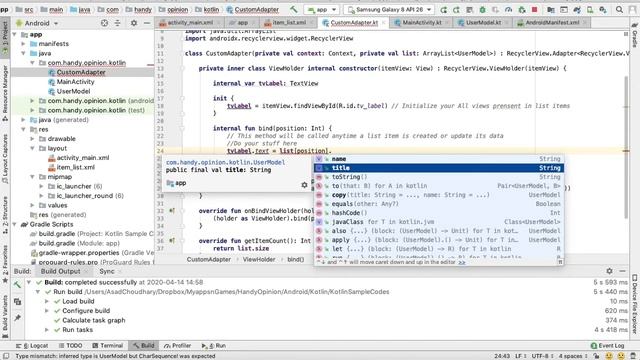Click Apply Changes and Restart Activity icon
The height and width of the screenshot is (360, 640).
[456, 9]
